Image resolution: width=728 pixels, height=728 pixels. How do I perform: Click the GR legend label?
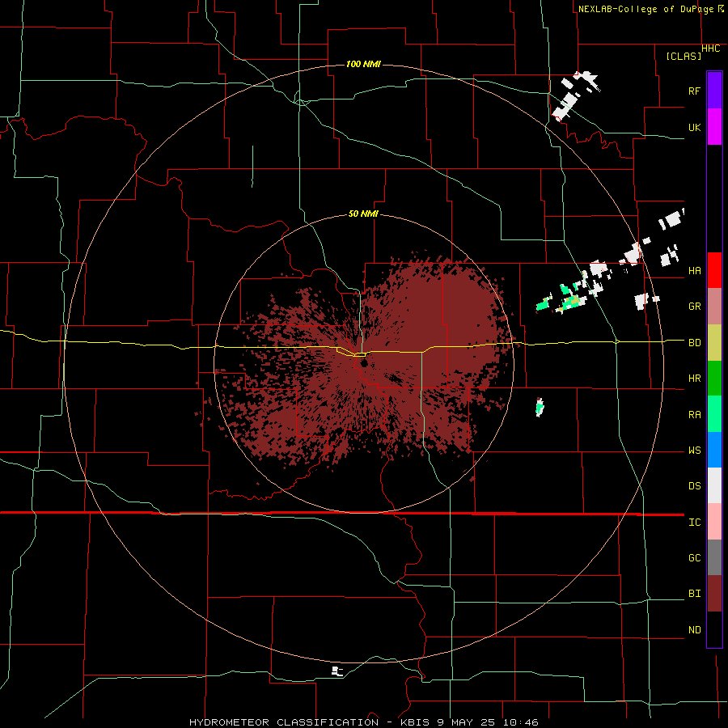(694, 307)
